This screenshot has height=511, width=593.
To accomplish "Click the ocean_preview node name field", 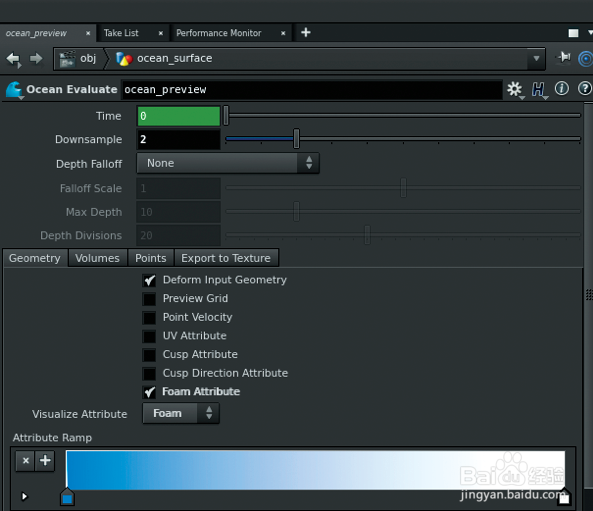I will (312, 90).
